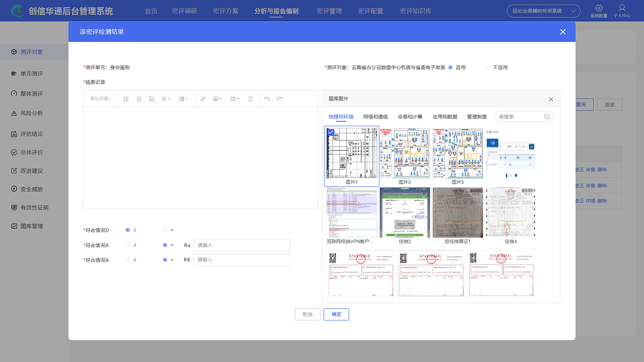Select the 管理制度 tab in the gallery

point(476,116)
